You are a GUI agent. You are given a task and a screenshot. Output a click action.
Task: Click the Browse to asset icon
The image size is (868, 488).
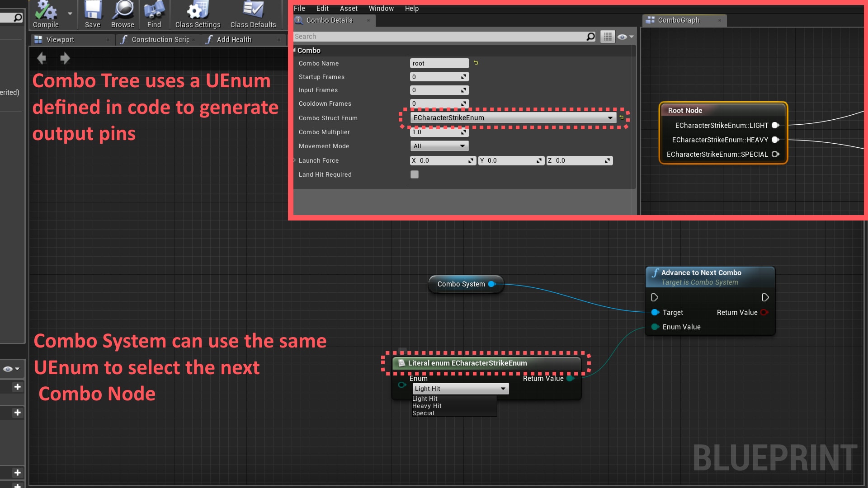pyautogui.click(x=123, y=11)
